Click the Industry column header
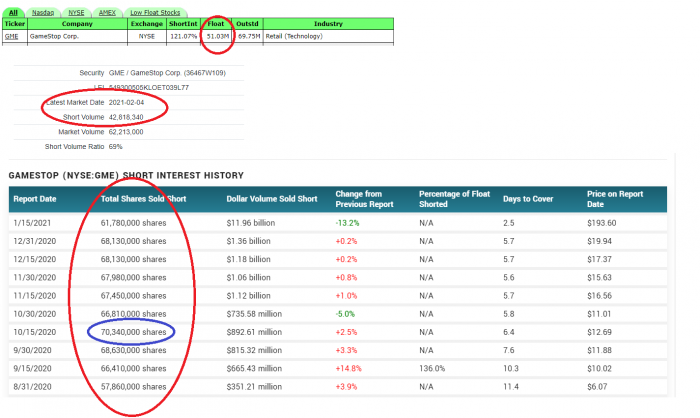The image size is (700, 418). tap(328, 24)
